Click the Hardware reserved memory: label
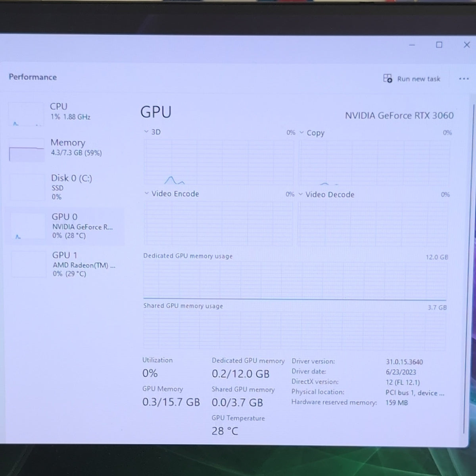Viewport: 476px width, 476px height. (334, 402)
